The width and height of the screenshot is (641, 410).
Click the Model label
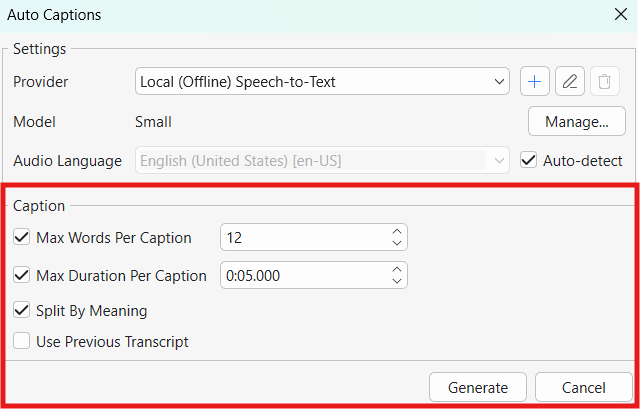click(34, 122)
